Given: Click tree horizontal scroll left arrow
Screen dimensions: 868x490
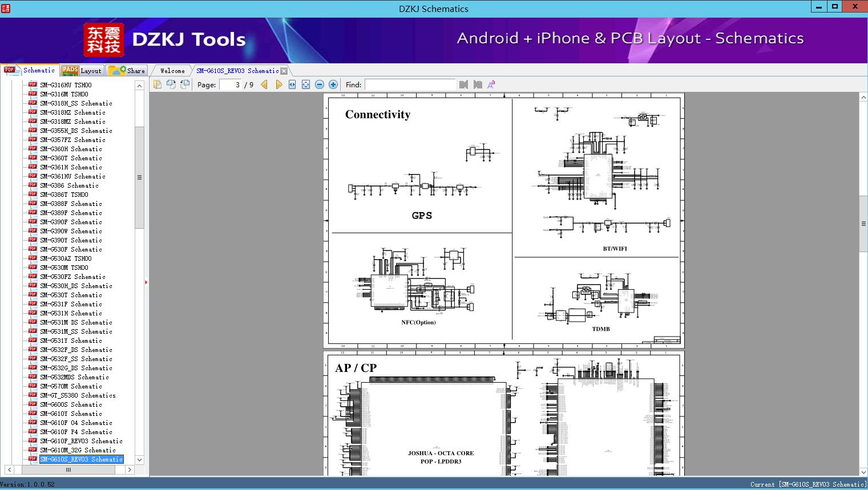Looking at the screenshot, I should point(10,470).
